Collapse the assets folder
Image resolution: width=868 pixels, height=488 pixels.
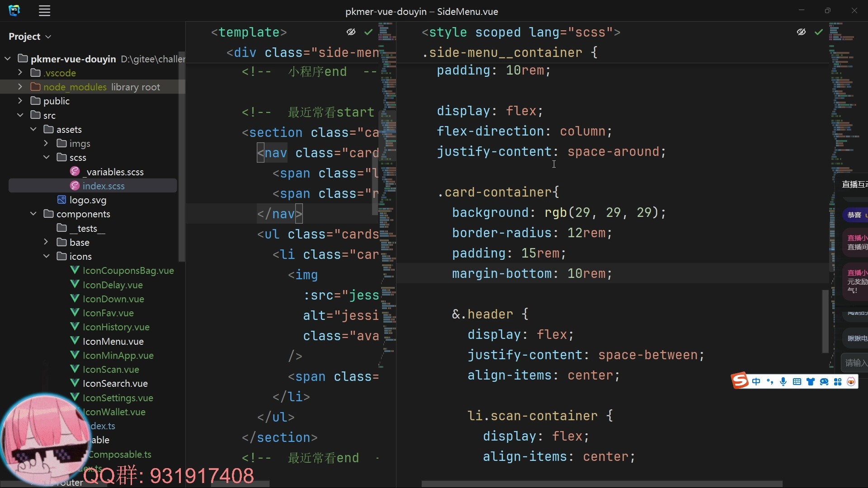(x=33, y=129)
